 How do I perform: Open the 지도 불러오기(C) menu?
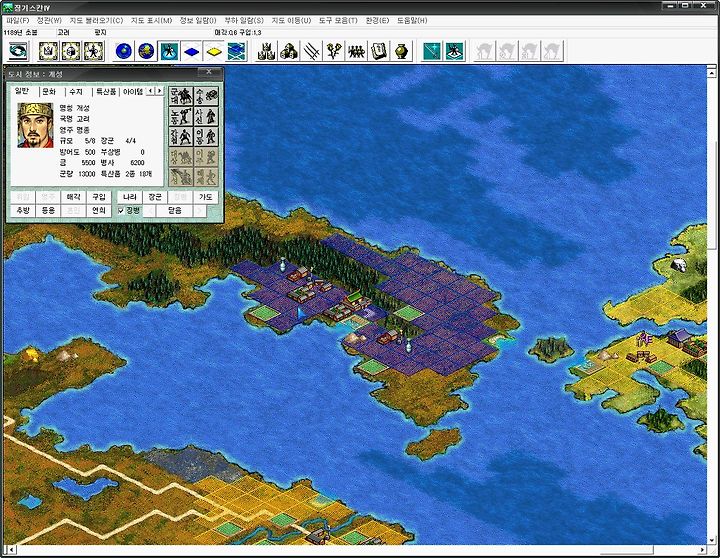pos(96,21)
